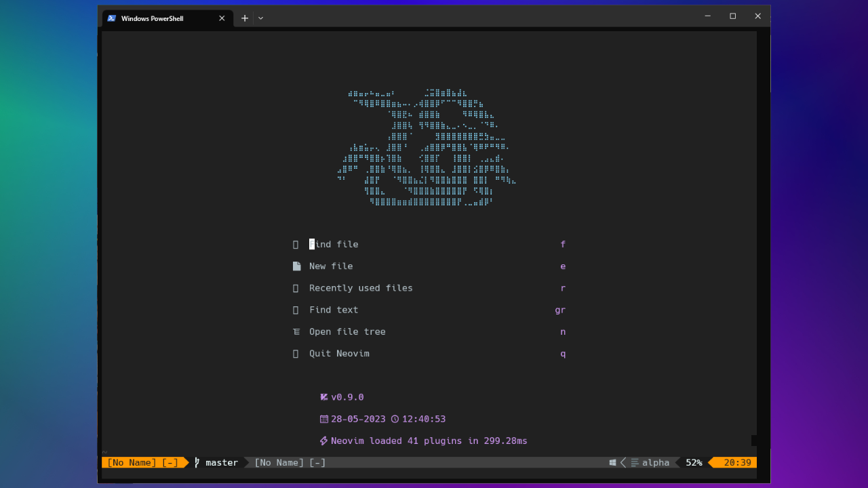The height and width of the screenshot is (488, 868).
Task: Open a new terminal tab with plus button
Action: [x=245, y=18]
